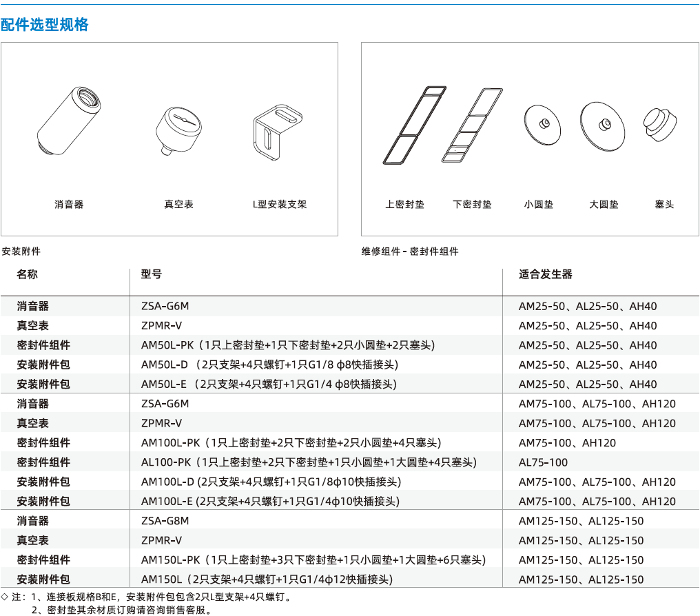Click the AM50L-D accessory pack cell
700x616 pixels.
(269, 365)
